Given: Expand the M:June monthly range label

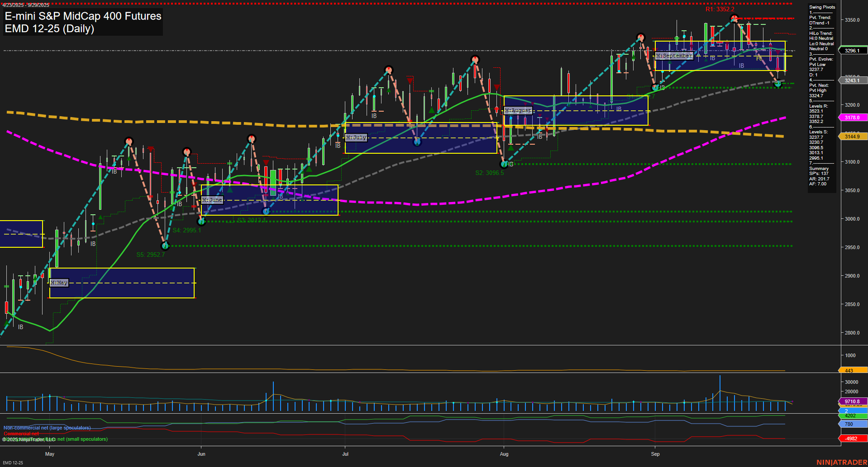Looking at the screenshot, I should click(213, 199).
